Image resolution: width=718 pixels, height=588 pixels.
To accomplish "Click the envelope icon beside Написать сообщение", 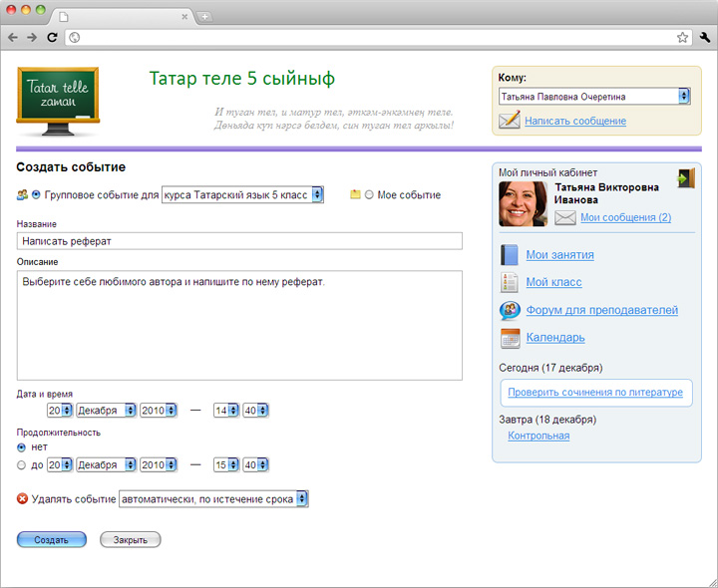I will (510, 120).
